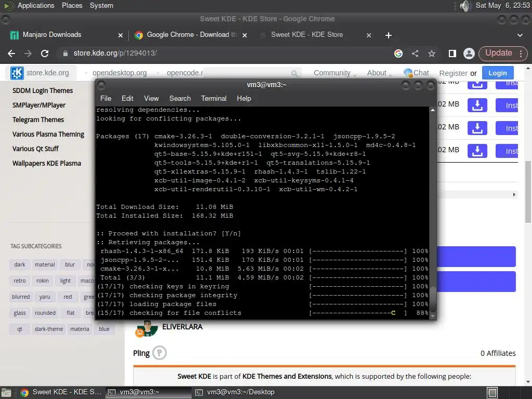Select Various Plasma Theming category

click(48, 135)
